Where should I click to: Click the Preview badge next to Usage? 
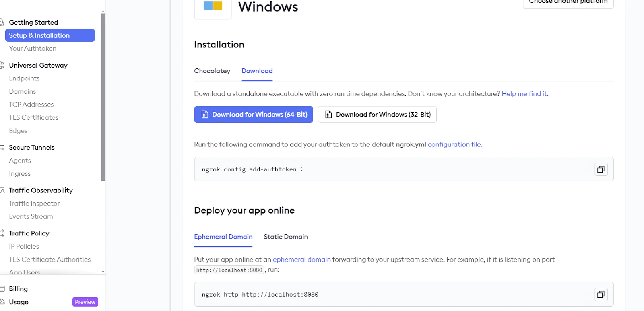(85, 302)
